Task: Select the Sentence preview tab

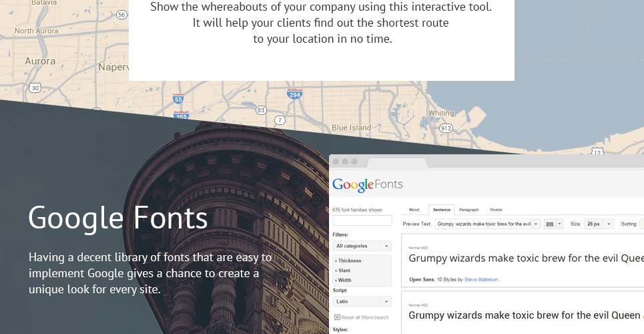Action: coord(442,210)
